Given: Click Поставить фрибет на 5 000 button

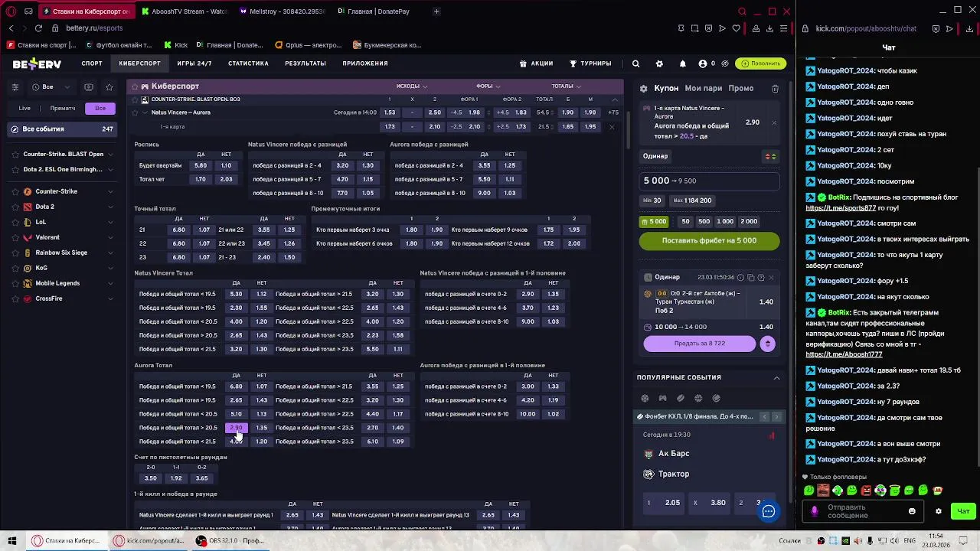Looking at the screenshot, I should pos(710,240).
